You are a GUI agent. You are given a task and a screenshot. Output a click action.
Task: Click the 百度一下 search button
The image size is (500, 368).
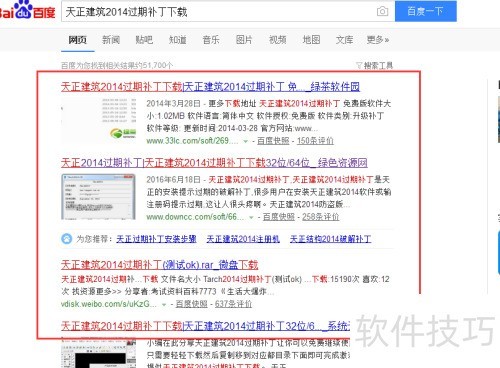(426, 11)
